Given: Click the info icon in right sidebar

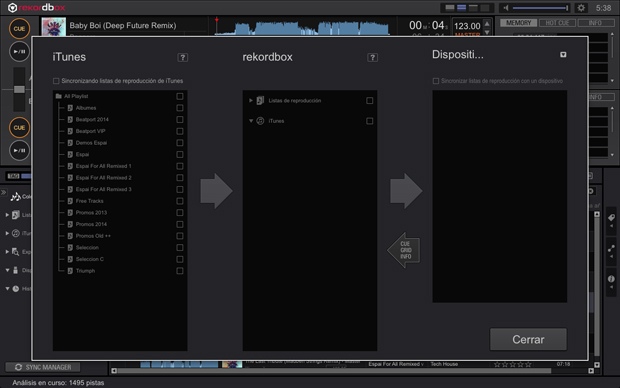Looking at the screenshot, I should click(611, 279).
